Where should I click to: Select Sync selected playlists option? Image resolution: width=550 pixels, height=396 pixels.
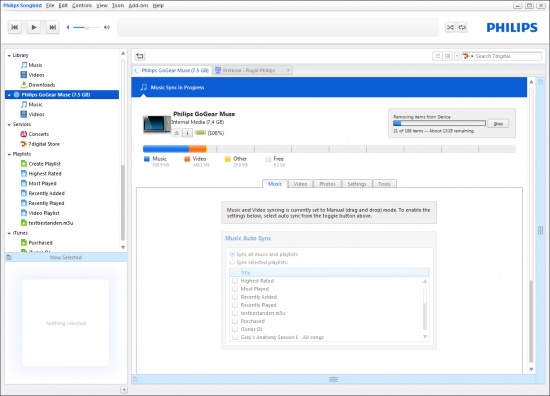[232, 262]
